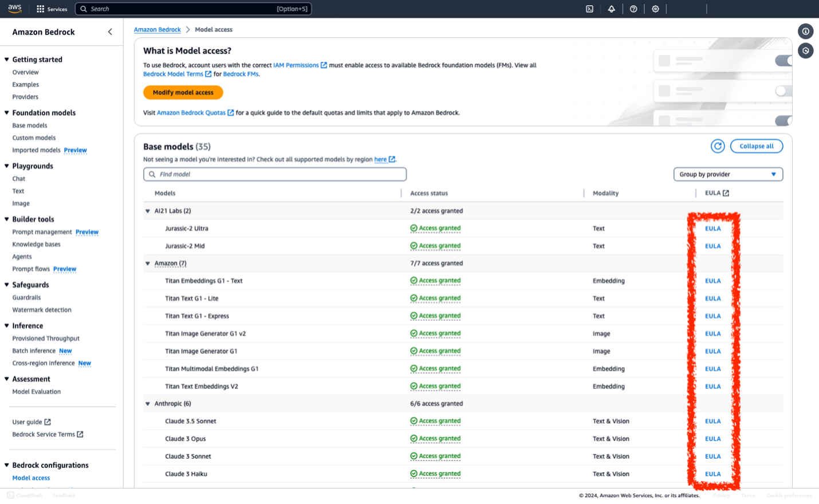Image resolution: width=819 pixels, height=504 pixels.
Task: Open the notifications bell icon
Action: pos(611,9)
